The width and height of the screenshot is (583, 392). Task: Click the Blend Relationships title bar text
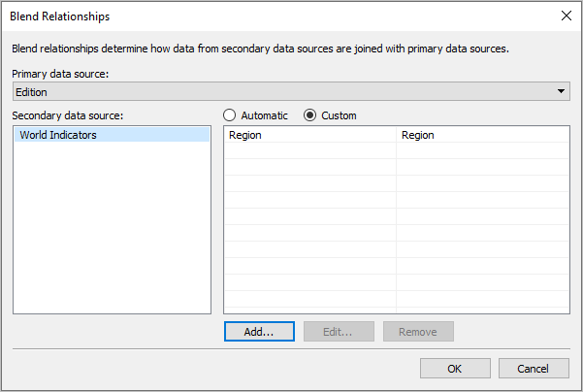(x=59, y=16)
